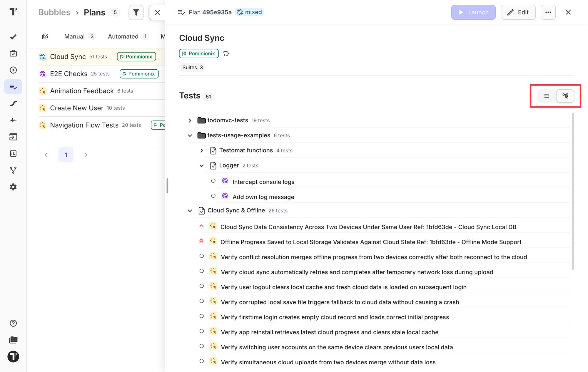Open the Runs play-circle sidebar icon
Viewport: 588px width, 372px height.
[13, 70]
